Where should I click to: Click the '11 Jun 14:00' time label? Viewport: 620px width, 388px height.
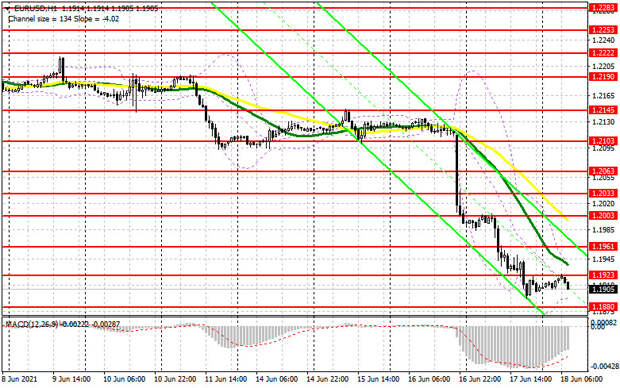point(226,379)
